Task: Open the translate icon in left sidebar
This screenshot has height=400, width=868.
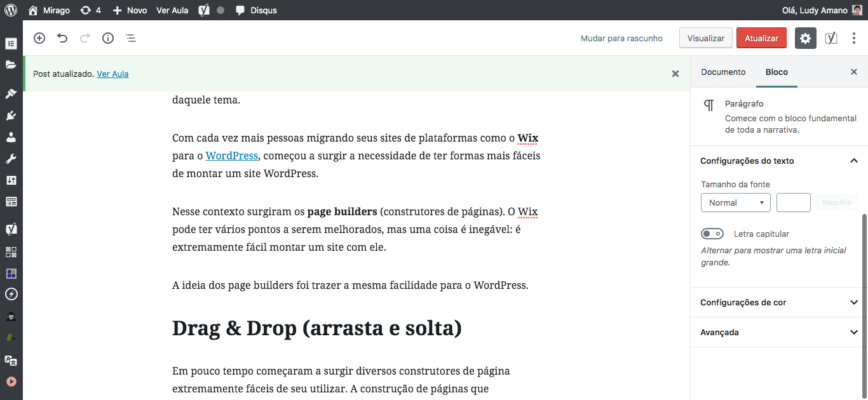Action: point(11,360)
